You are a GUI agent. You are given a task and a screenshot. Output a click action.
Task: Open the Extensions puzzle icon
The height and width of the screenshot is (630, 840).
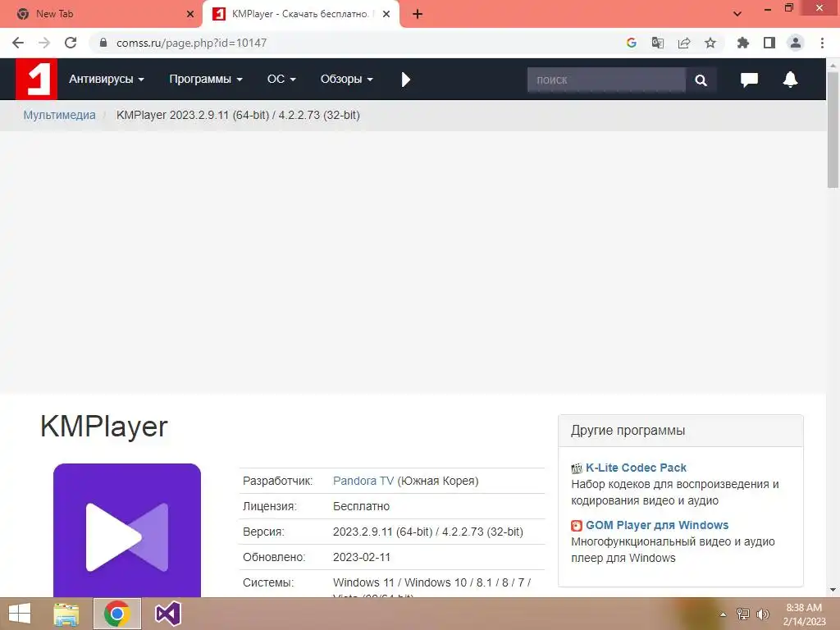[x=742, y=43]
